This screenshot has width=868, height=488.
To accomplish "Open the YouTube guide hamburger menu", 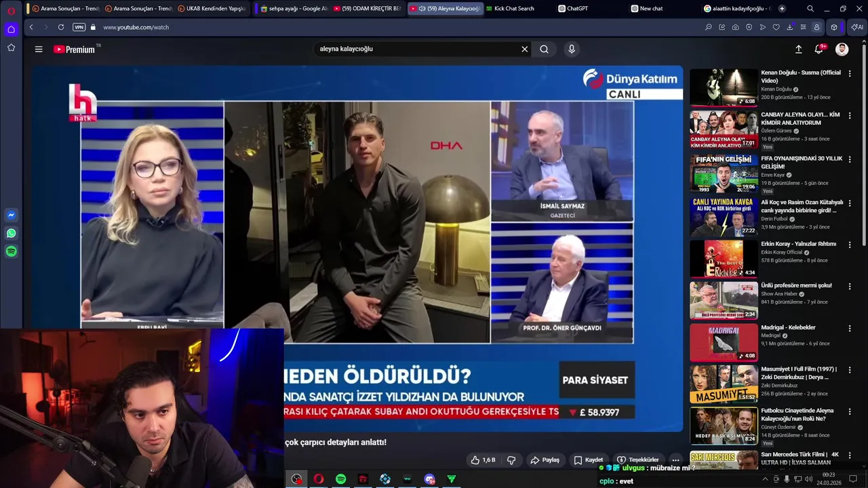I will click(39, 49).
